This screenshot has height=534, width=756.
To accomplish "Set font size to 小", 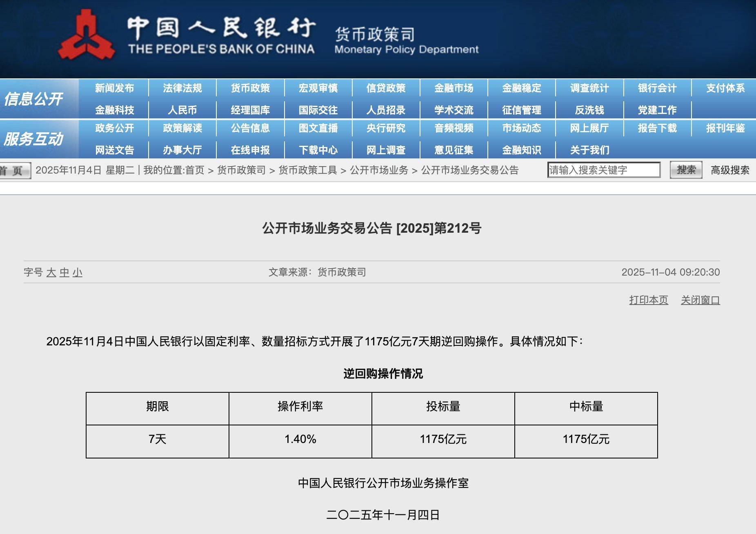I will tap(78, 272).
